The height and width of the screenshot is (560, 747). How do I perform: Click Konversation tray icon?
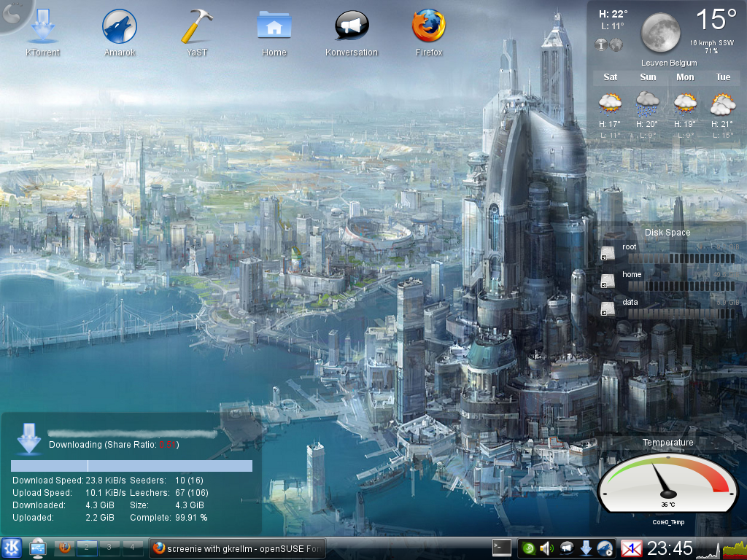[x=566, y=548]
